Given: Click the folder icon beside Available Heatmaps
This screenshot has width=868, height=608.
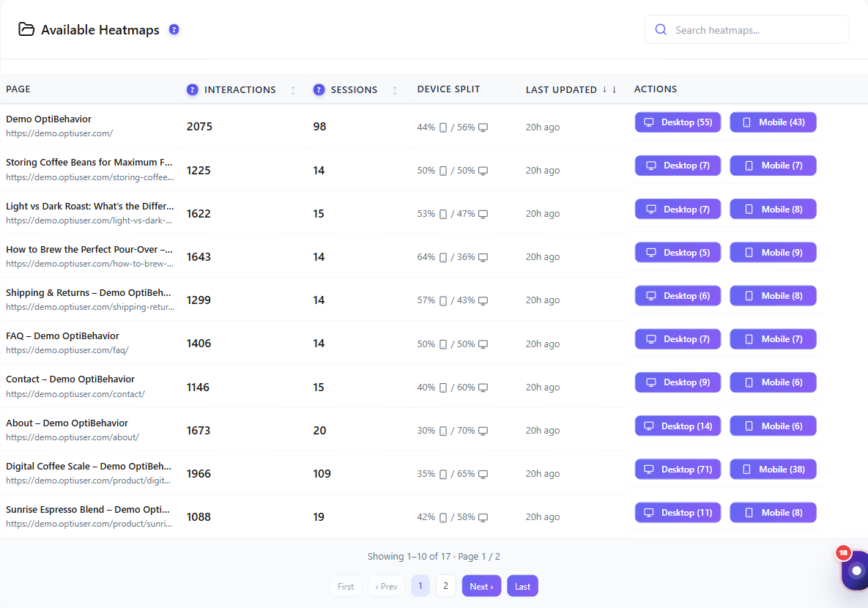Looking at the screenshot, I should (26, 29).
